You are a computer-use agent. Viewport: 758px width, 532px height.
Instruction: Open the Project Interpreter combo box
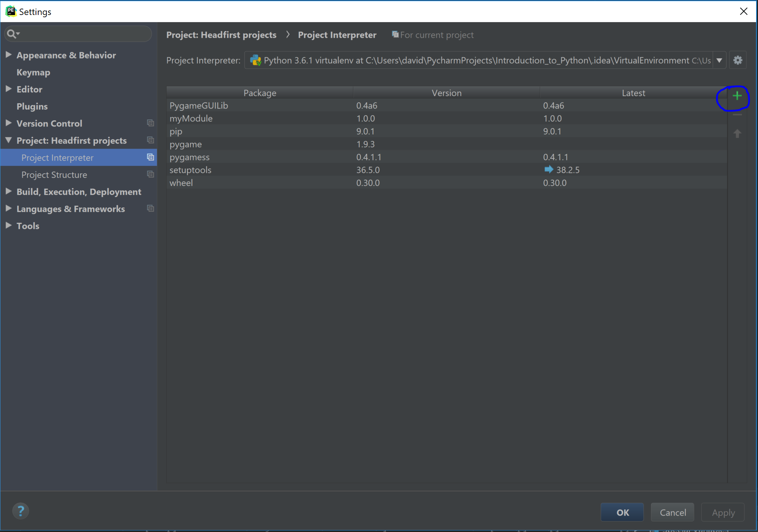click(x=485, y=60)
